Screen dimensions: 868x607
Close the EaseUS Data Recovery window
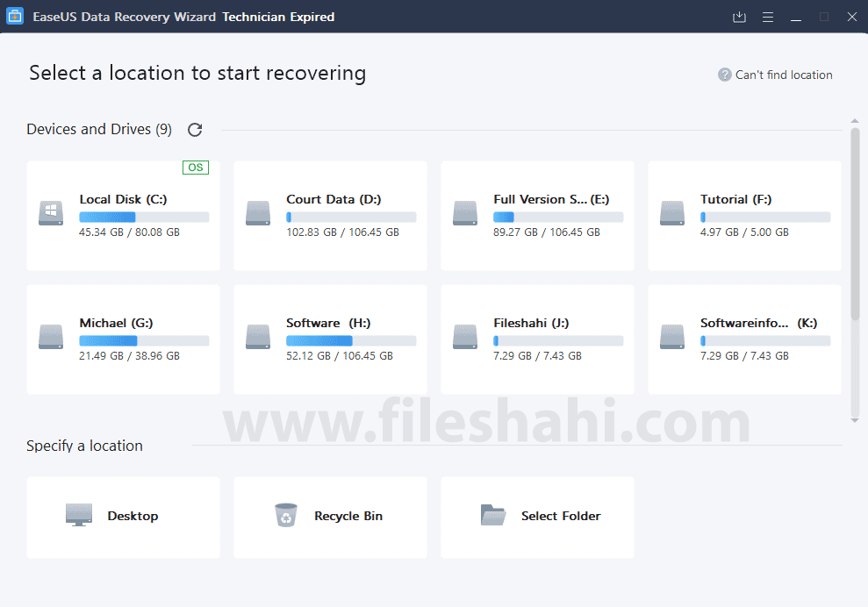point(852,18)
